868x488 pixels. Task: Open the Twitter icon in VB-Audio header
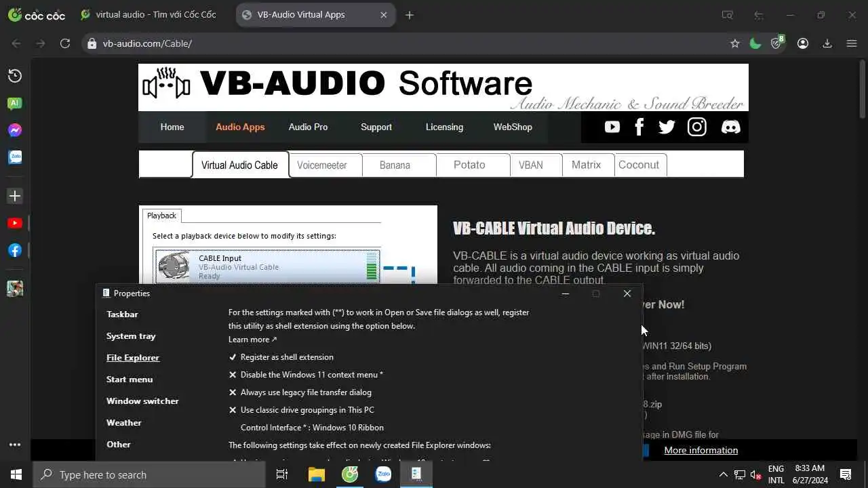click(667, 127)
